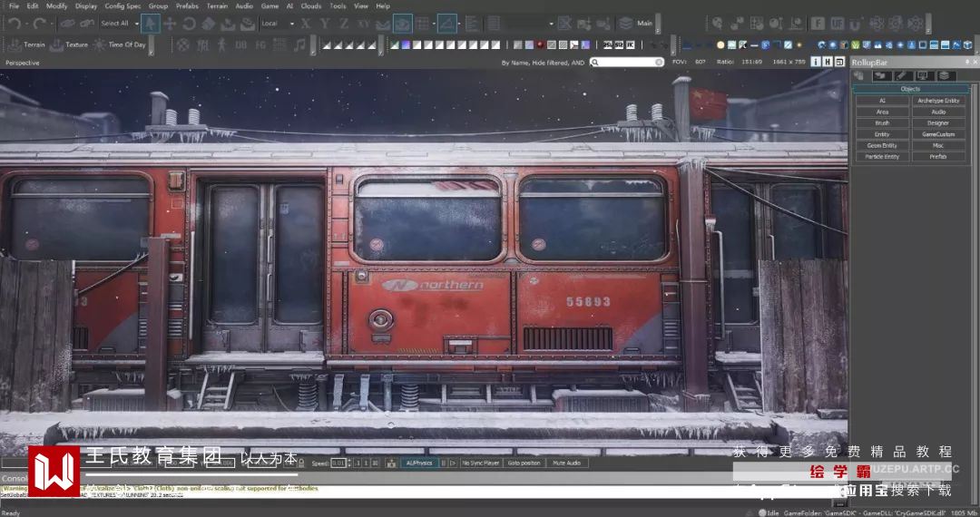The height and width of the screenshot is (517, 980).
Task: Click the No Sync Player button
Action: tap(481, 463)
